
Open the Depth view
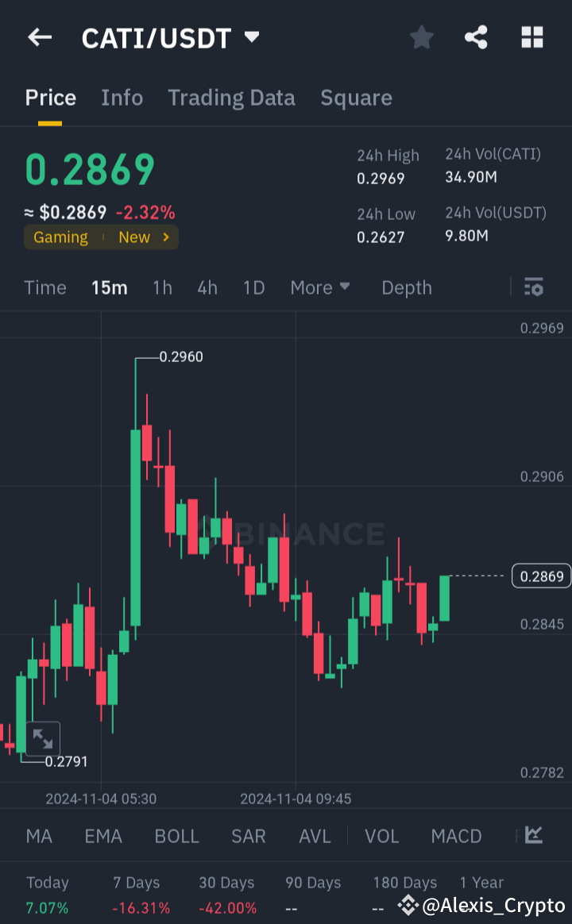pos(406,287)
